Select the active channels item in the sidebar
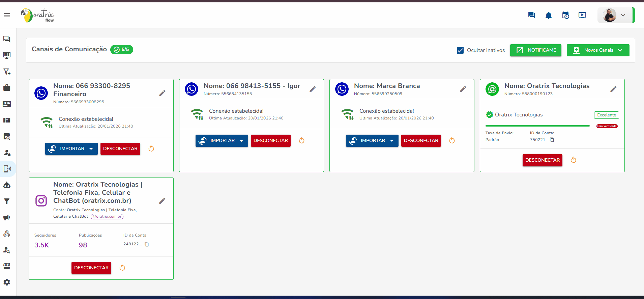The height and width of the screenshot is (299, 644). point(7,169)
